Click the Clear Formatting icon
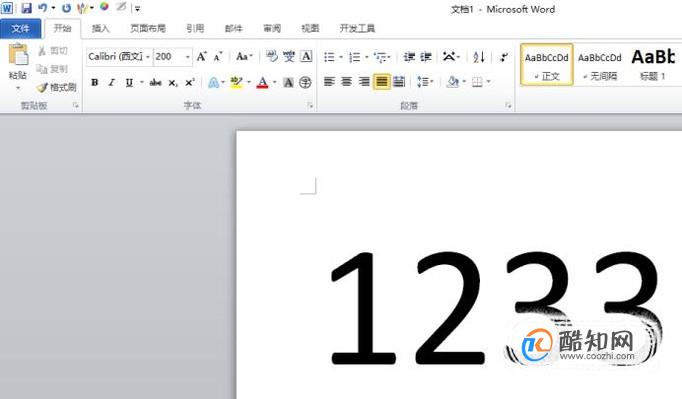The image size is (682, 399). [x=272, y=57]
